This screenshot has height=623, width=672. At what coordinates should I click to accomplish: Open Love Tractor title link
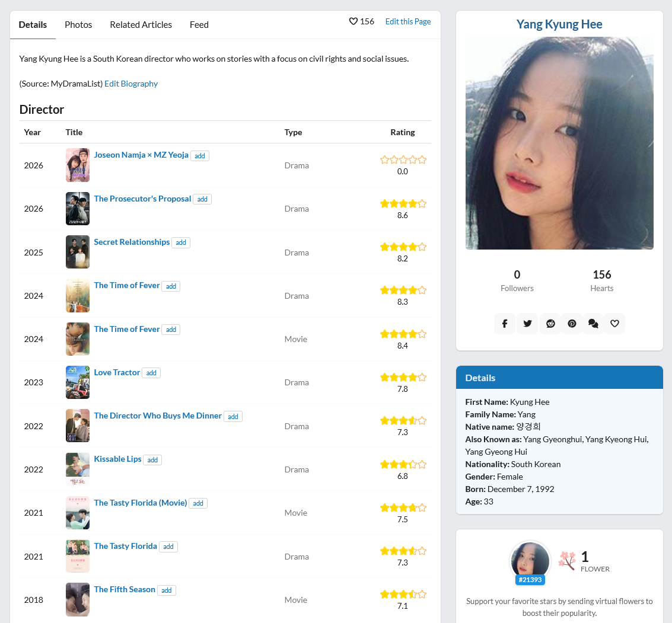117,372
